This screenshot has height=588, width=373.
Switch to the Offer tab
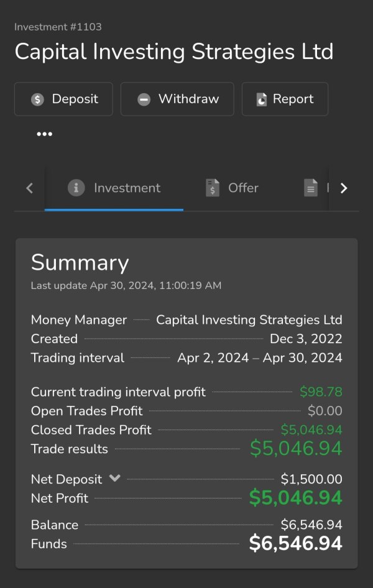click(242, 188)
